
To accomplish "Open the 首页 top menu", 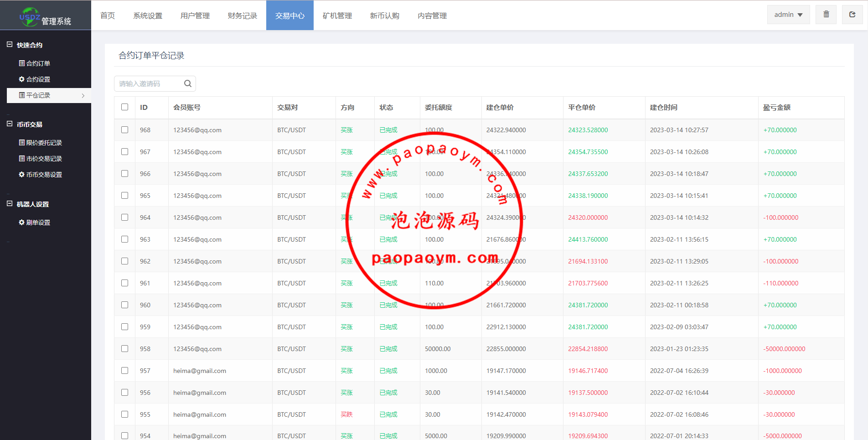I will [108, 16].
